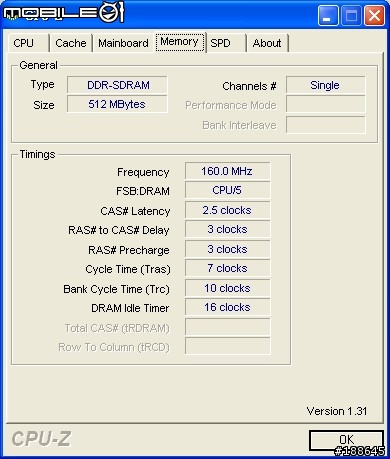Viewport: 390px width, 459px height.
Task: Open the SPD tab
Action: pos(226,43)
